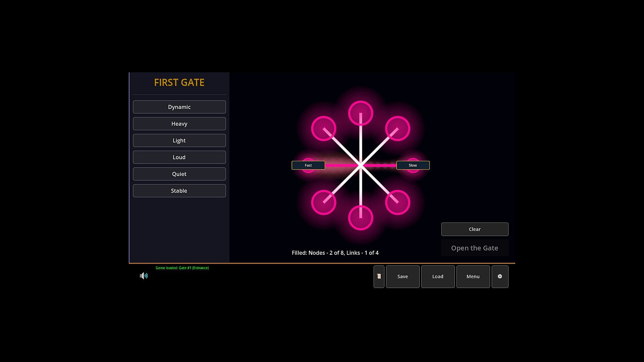
Task: Open the Menu
Action: click(x=473, y=277)
